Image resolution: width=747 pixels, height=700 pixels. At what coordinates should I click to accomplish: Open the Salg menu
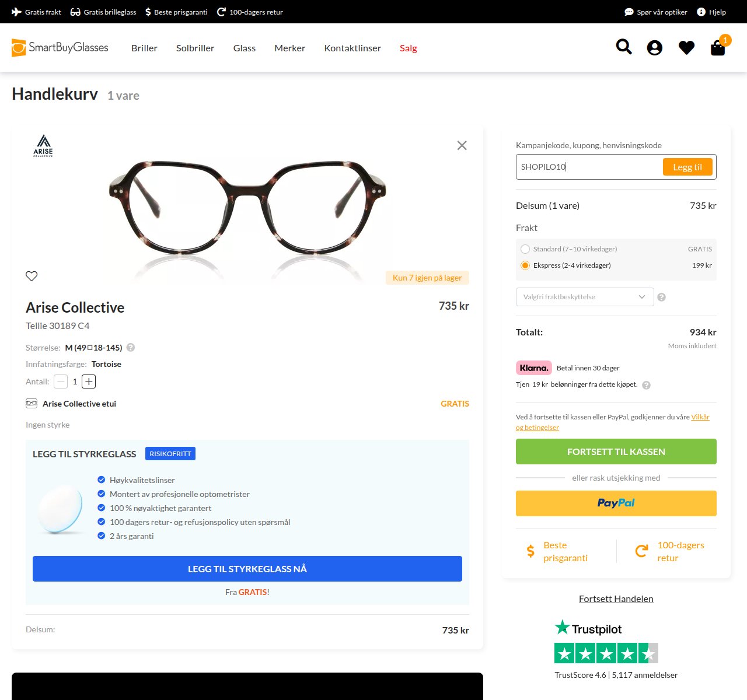(x=409, y=48)
